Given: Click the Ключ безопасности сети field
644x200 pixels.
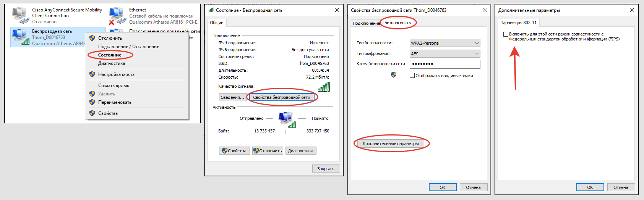Looking at the screenshot, I should (x=445, y=64).
